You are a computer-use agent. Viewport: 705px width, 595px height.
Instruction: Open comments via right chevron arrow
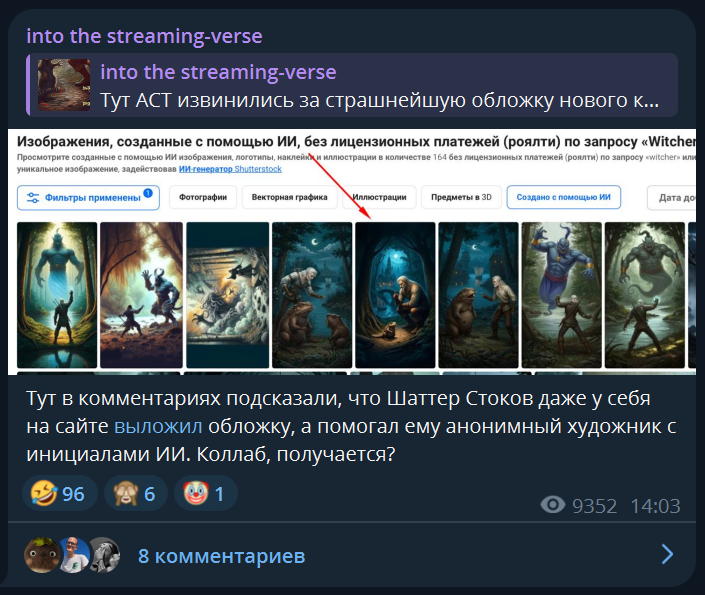(667, 554)
